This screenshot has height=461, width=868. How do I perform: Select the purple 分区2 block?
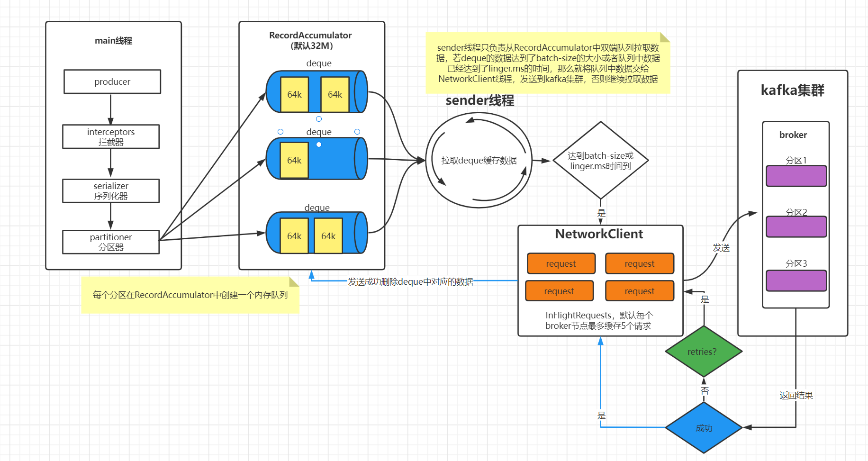796,226
